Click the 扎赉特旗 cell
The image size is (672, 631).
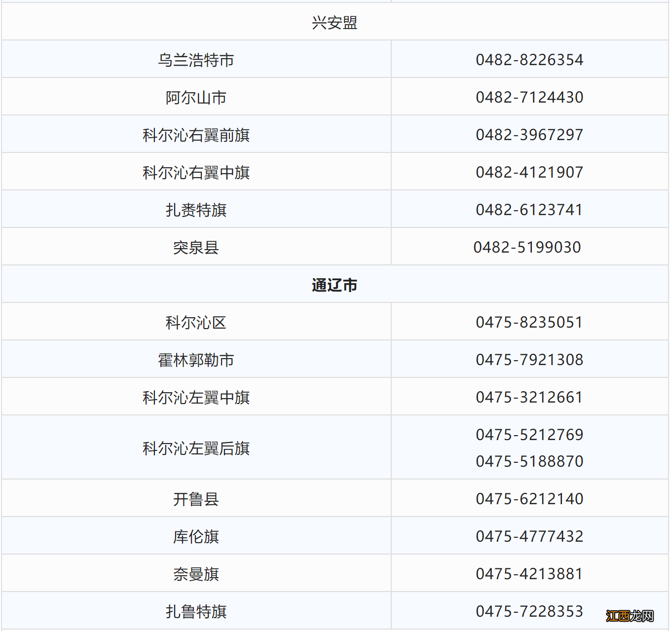point(196,210)
